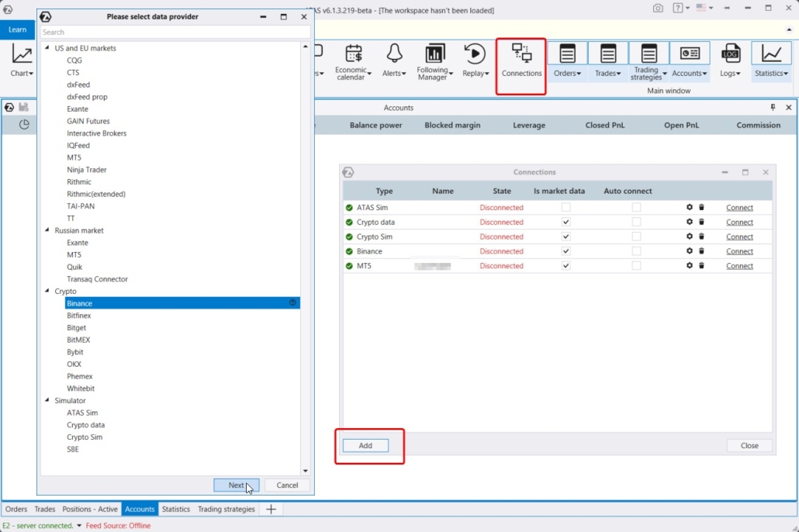Screen dimensions: 799x532
Task: Collapse the Crypto provider group
Action: point(47,292)
